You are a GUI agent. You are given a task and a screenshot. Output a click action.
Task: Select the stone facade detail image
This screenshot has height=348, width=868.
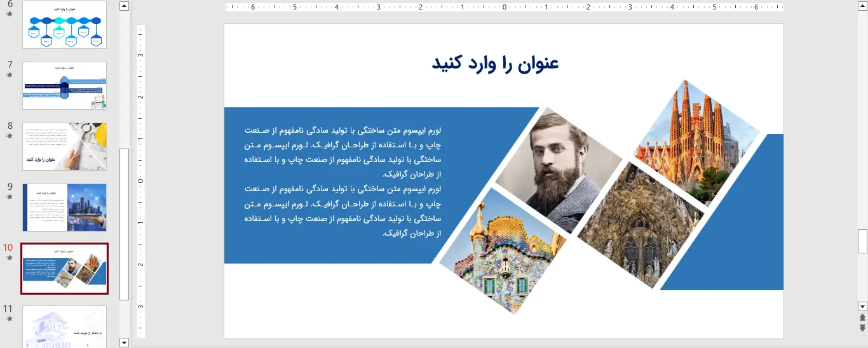[641, 225]
